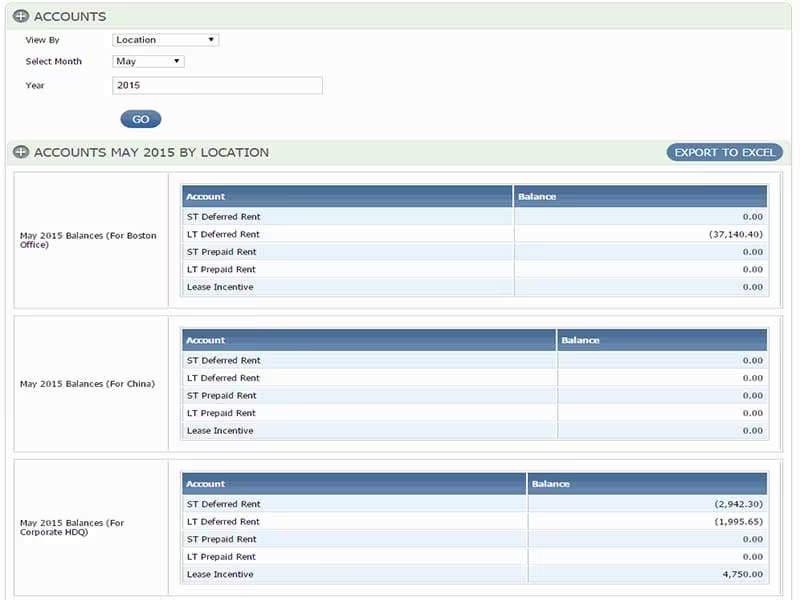Select ST Deferred Rent row in the Corporate HDQ table

474,504
